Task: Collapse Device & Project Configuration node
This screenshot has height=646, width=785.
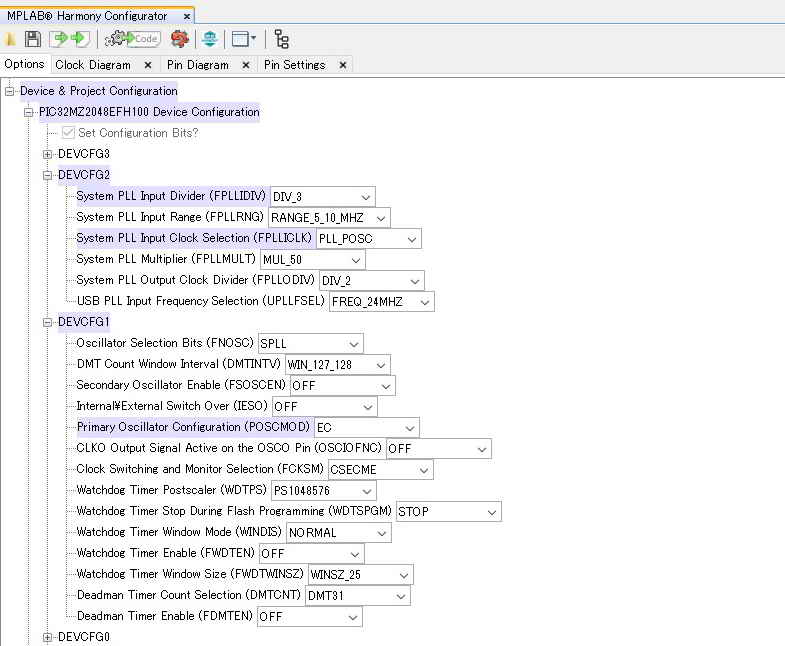Action: tap(10, 91)
